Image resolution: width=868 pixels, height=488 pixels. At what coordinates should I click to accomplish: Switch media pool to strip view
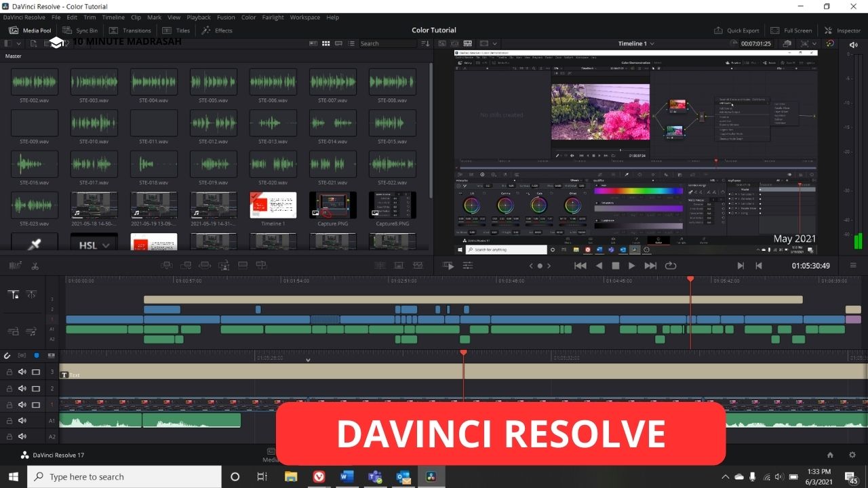(339, 43)
